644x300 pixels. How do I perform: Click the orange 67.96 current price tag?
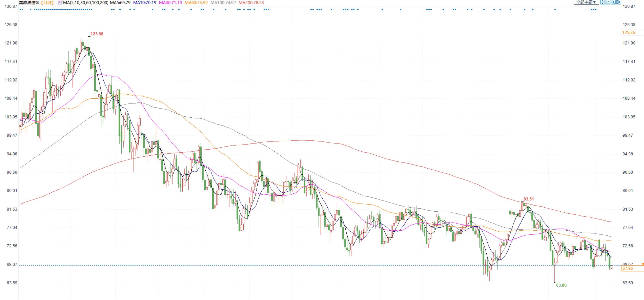coord(628,268)
